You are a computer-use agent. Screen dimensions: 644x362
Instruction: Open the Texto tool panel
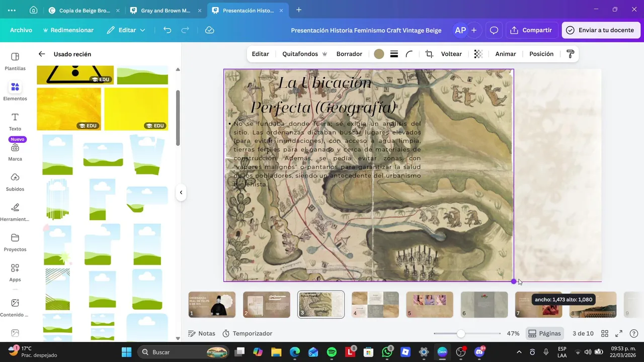click(15, 122)
